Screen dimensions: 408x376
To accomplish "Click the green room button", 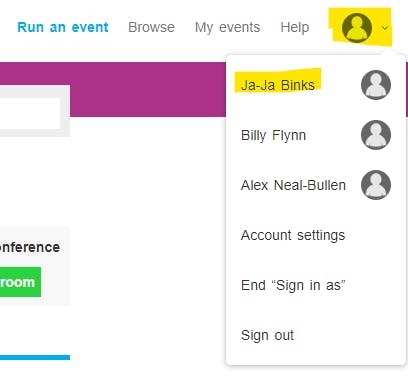I will tap(20, 282).
